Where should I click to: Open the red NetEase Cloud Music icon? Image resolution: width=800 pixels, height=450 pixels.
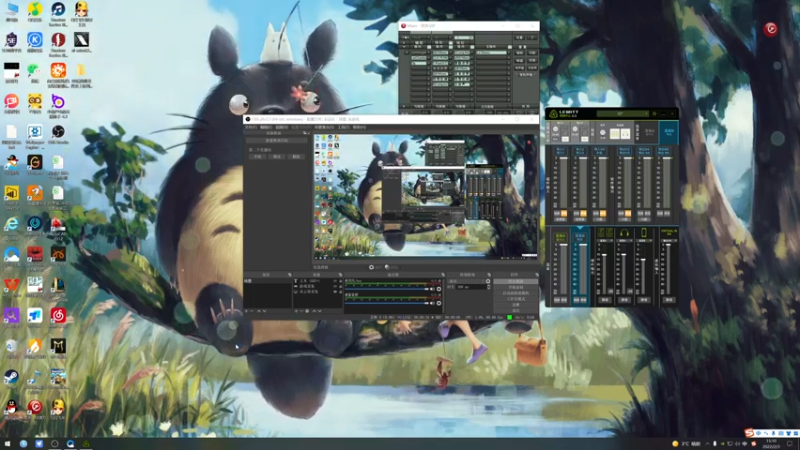click(x=58, y=316)
